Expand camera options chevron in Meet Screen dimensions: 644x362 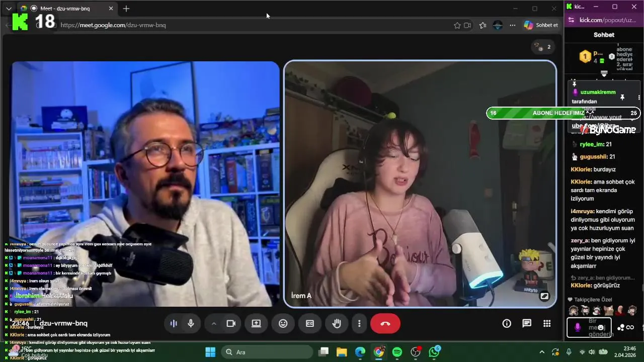(x=214, y=324)
